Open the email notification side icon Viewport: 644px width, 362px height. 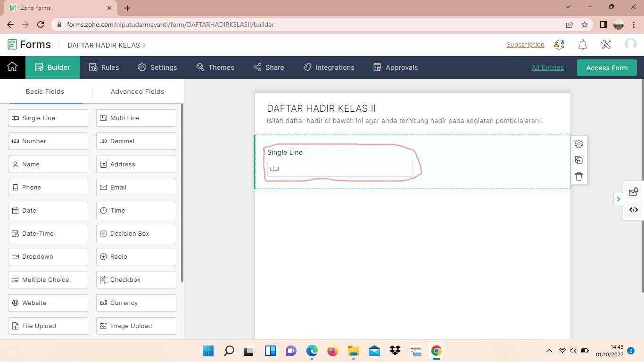click(634, 191)
